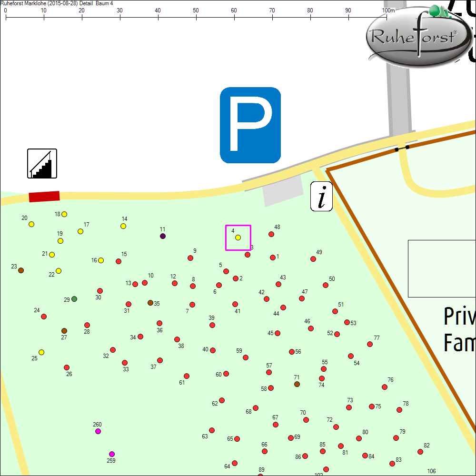Select red tree marker 78

coord(399,410)
